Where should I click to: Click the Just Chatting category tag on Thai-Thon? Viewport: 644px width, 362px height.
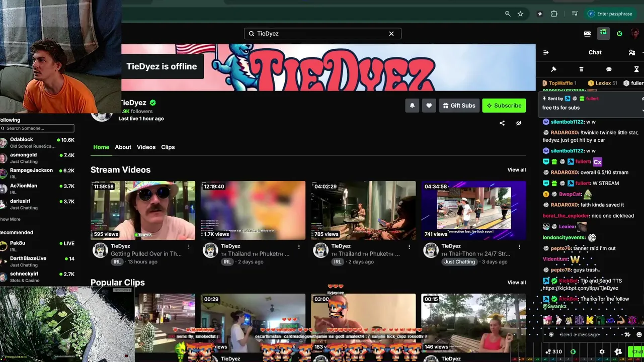point(459,262)
